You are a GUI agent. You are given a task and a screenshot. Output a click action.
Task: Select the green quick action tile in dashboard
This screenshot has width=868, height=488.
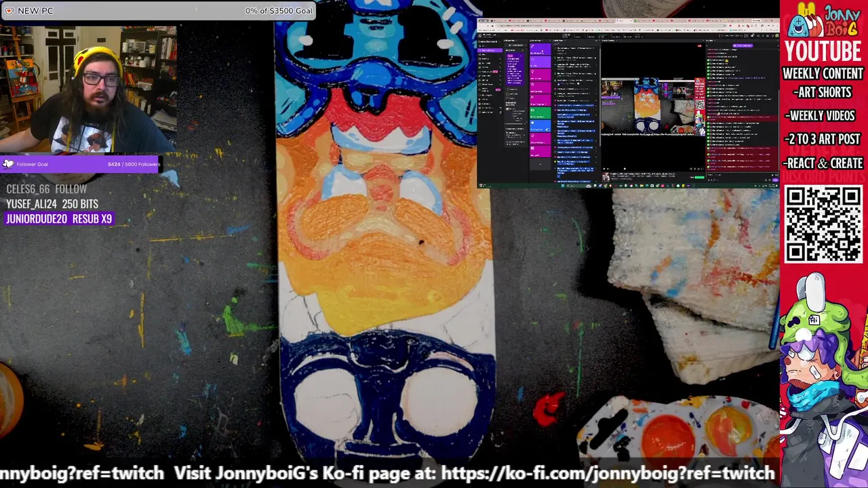click(540, 113)
